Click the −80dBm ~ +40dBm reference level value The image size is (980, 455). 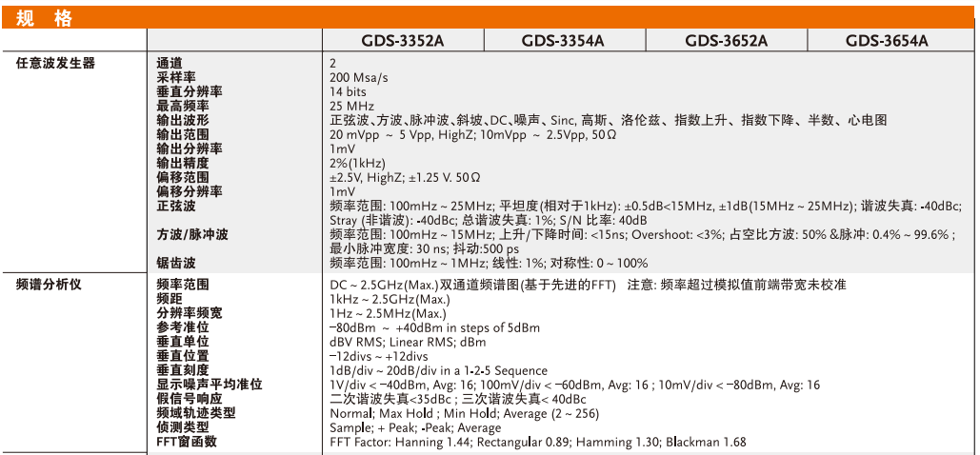coord(434,328)
